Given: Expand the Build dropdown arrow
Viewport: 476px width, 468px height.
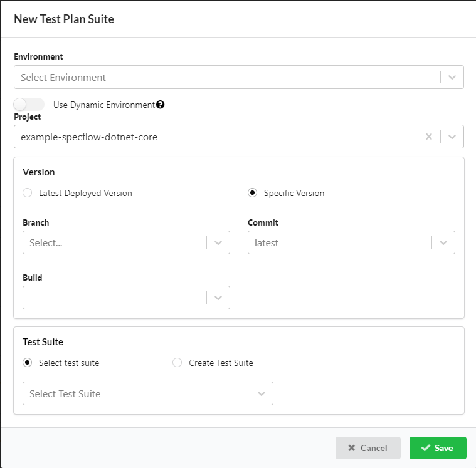Looking at the screenshot, I should [218, 298].
